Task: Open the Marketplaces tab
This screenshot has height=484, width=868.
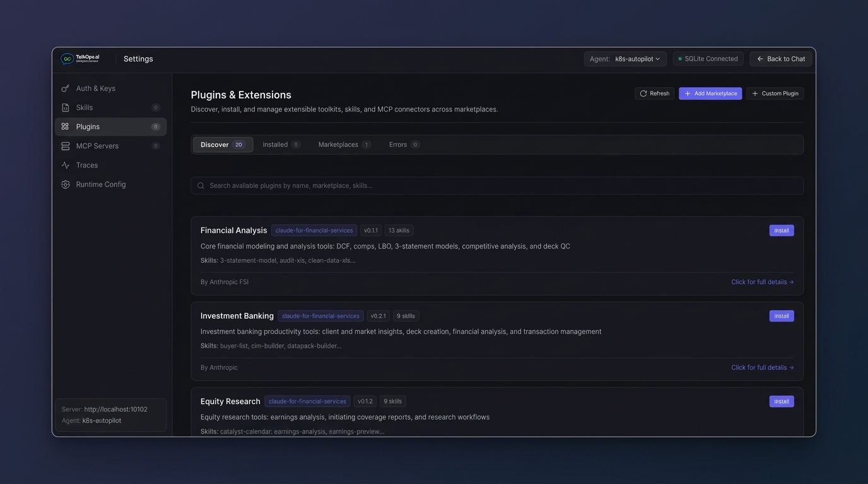Action: 344,144
